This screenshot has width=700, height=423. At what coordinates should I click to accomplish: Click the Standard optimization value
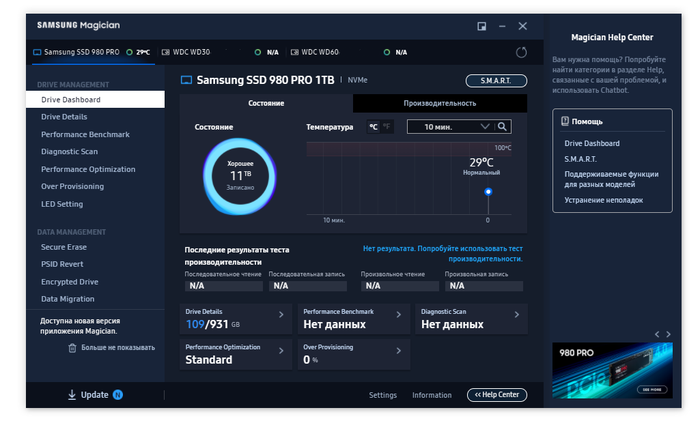point(208,360)
